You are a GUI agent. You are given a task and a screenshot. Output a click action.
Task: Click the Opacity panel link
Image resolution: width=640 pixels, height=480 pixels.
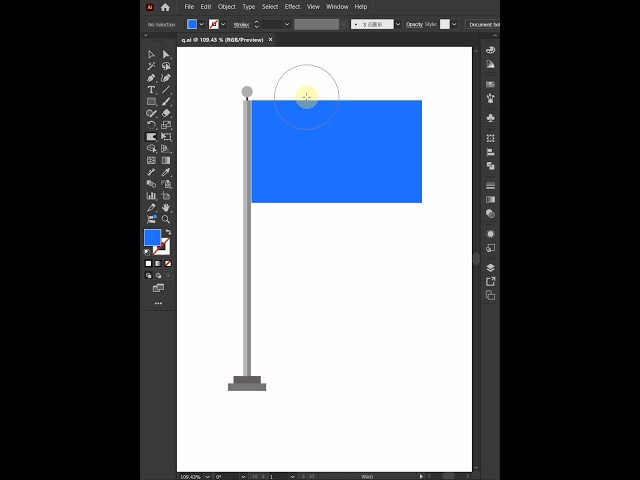tap(414, 24)
